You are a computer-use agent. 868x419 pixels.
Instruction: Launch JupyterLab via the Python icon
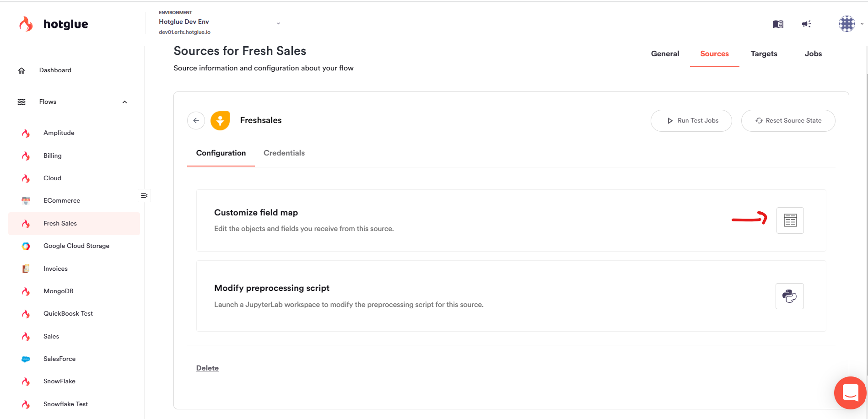pos(789,296)
